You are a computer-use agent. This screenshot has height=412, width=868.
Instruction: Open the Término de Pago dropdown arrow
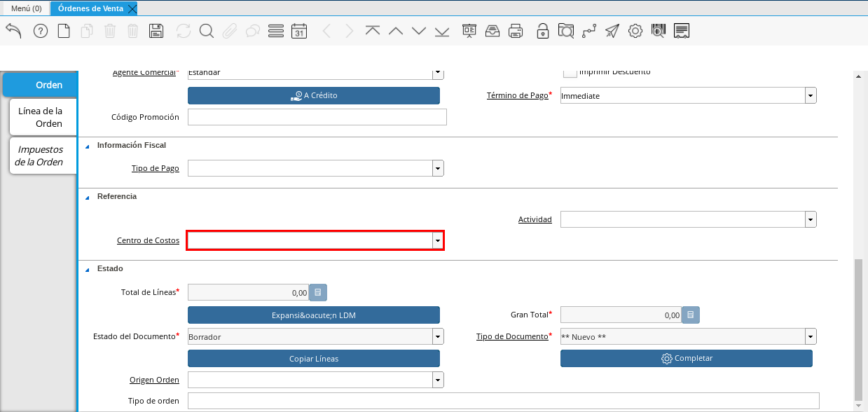[811, 95]
